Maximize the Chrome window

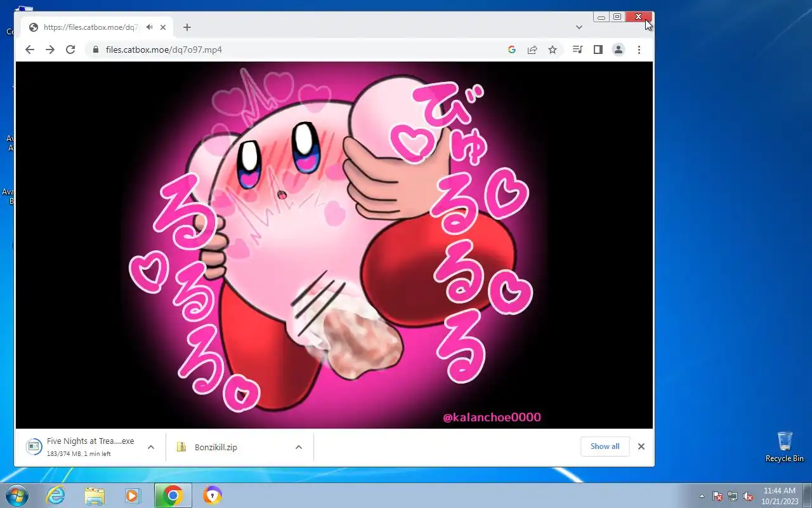coord(617,17)
